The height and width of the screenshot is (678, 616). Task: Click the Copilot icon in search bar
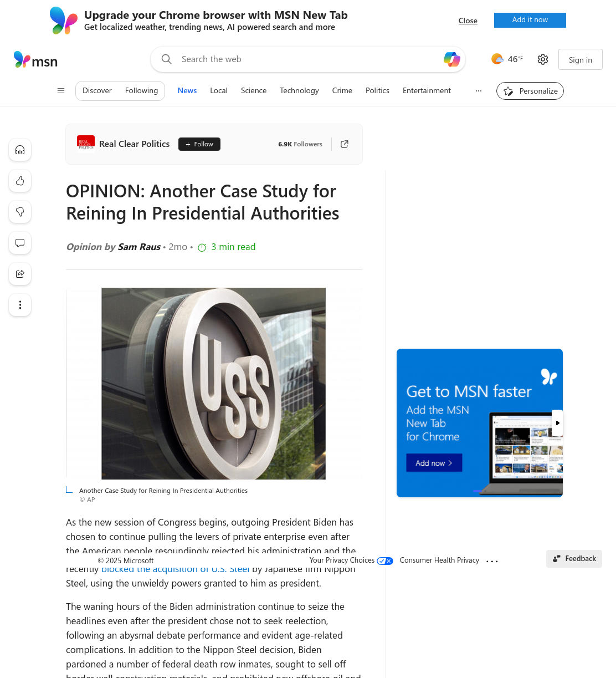452,59
